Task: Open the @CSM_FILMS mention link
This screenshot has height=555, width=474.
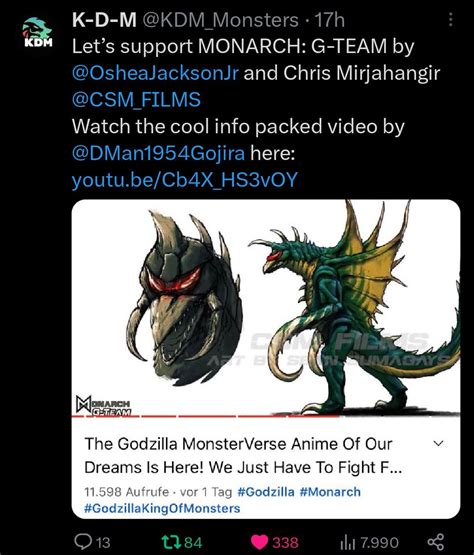Action: point(136,100)
